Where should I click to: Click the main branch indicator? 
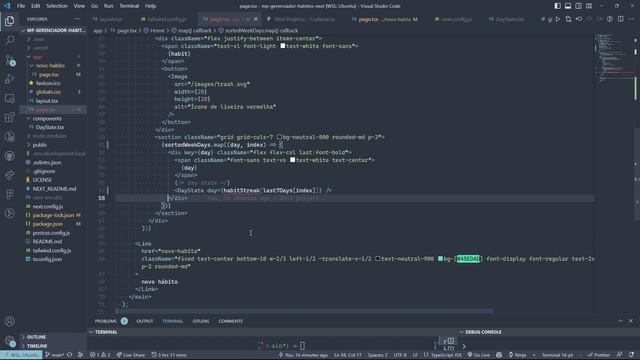pyautogui.click(x=55, y=355)
